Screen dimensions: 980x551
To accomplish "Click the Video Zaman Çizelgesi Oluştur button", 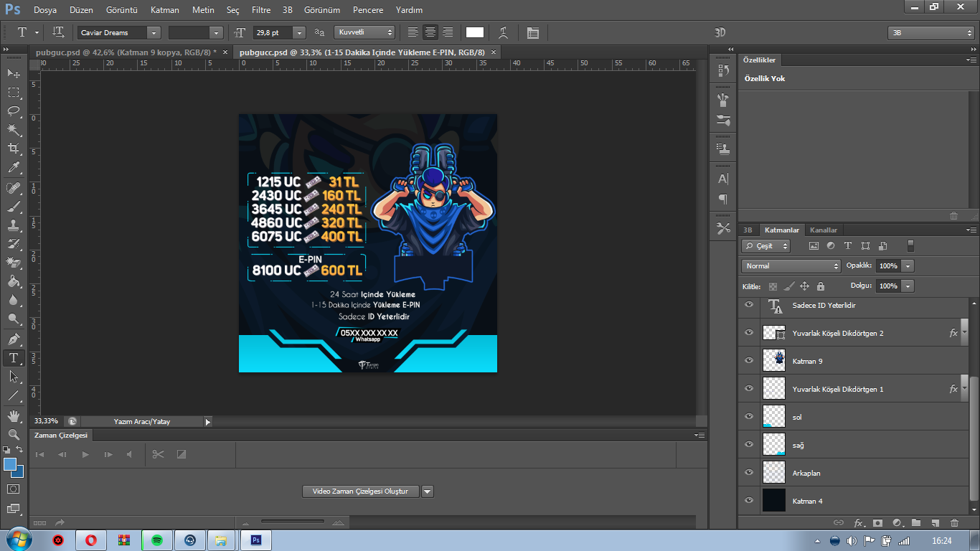I will pos(360,491).
